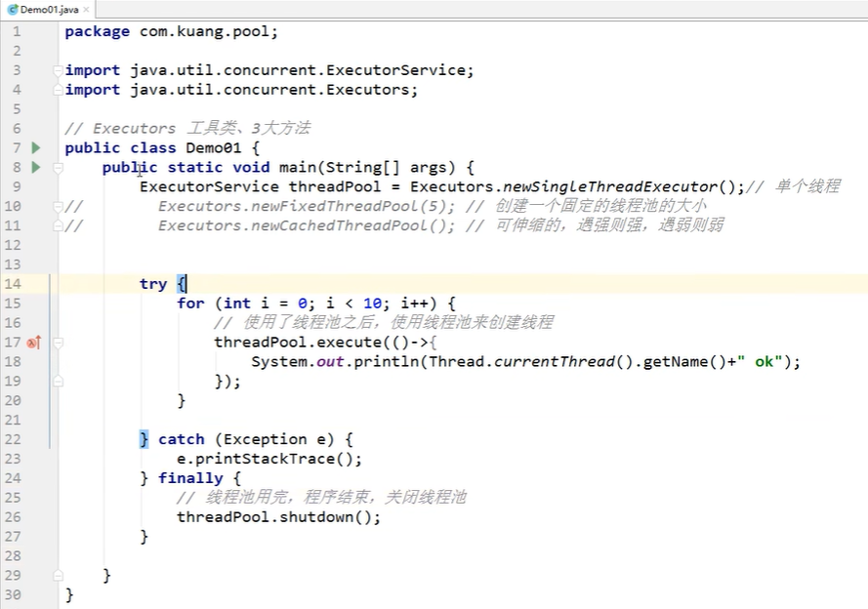
Task: Run main method with line 8 gutter arrow
Action: pos(36,167)
